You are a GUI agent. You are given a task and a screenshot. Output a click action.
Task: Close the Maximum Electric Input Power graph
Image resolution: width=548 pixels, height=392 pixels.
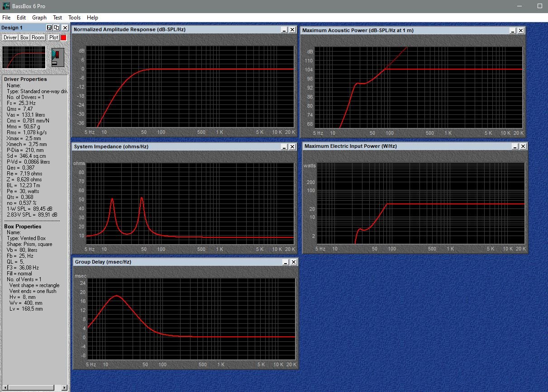[523, 146]
